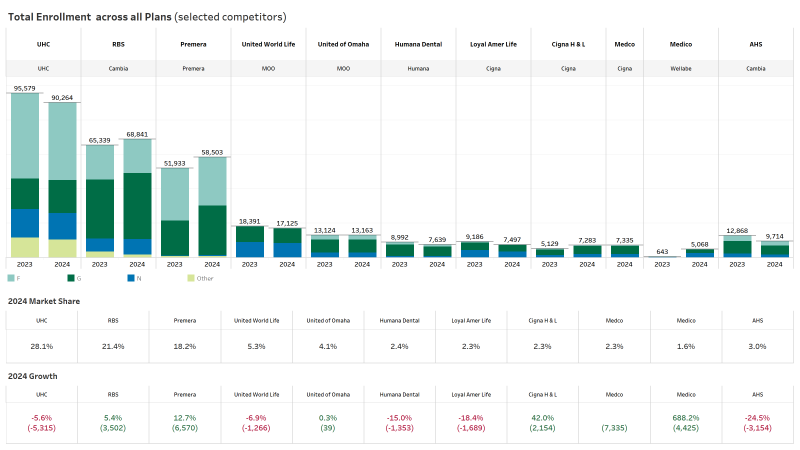Click the Cambia parent label under RBS
Viewport: 800px width, 450px height.
118,68
